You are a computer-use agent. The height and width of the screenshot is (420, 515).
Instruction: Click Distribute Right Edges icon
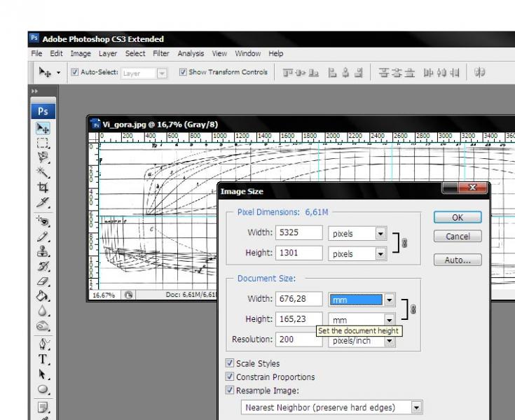point(454,73)
